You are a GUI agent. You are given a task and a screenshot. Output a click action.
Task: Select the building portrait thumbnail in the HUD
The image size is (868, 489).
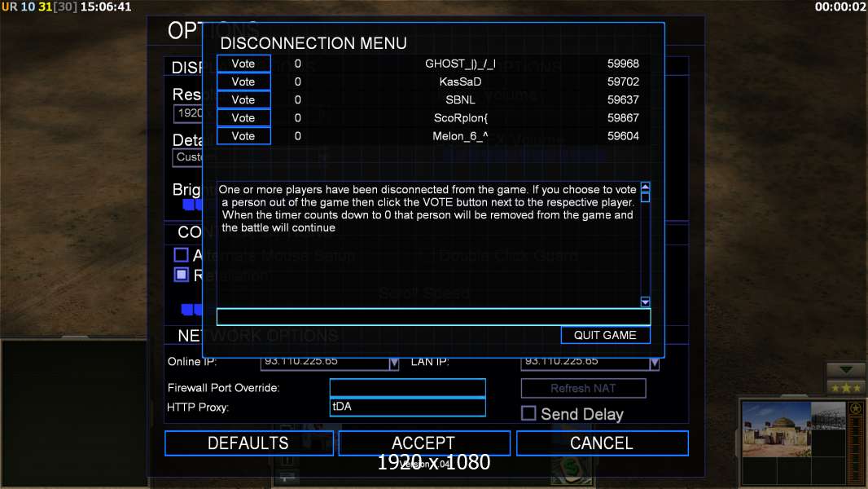[776, 430]
